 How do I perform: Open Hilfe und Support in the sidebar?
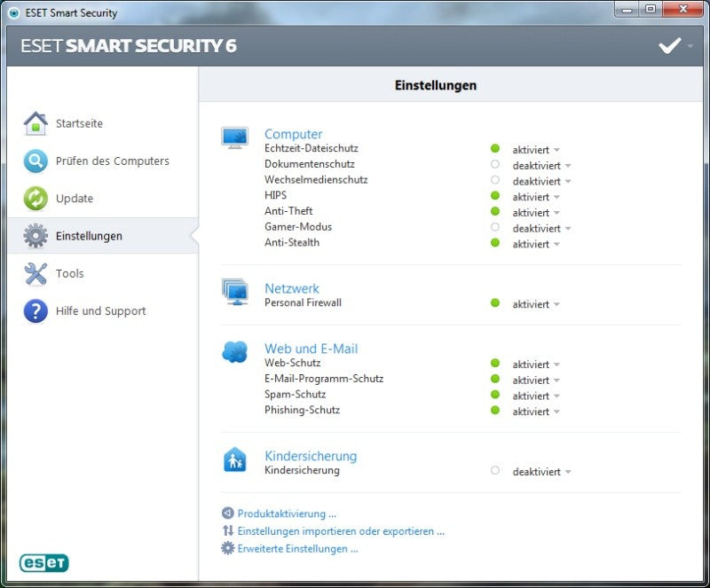pyautogui.click(x=102, y=311)
